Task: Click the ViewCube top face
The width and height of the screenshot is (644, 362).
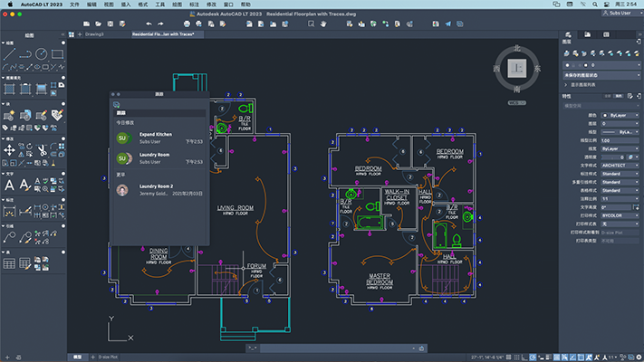Action: pyautogui.click(x=519, y=69)
